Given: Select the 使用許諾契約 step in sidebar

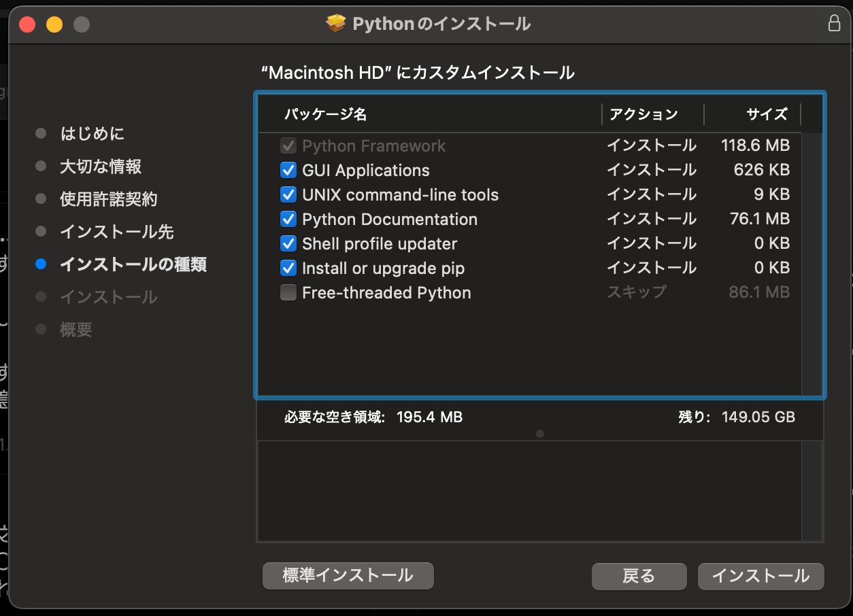Looking at the screenshot, I should click(109, 199).
